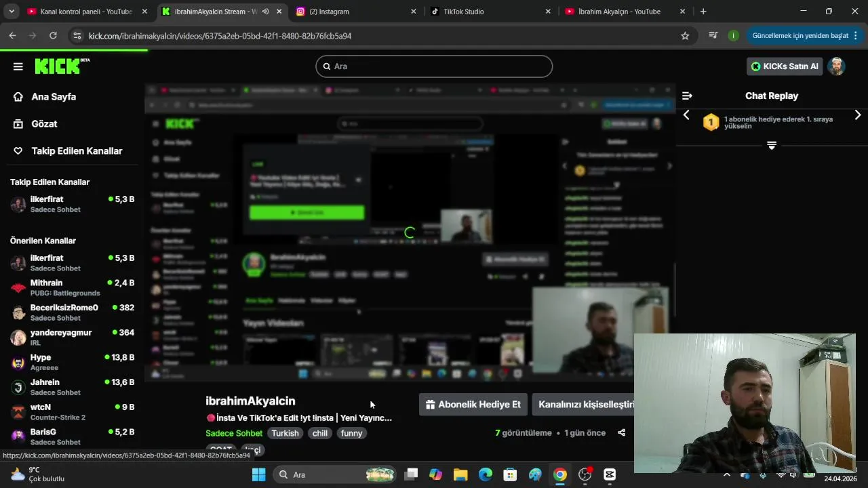The width and height of the screenshot is (868, 488).
Task: Open wtcN channel
Action: (x=72, y=412)
